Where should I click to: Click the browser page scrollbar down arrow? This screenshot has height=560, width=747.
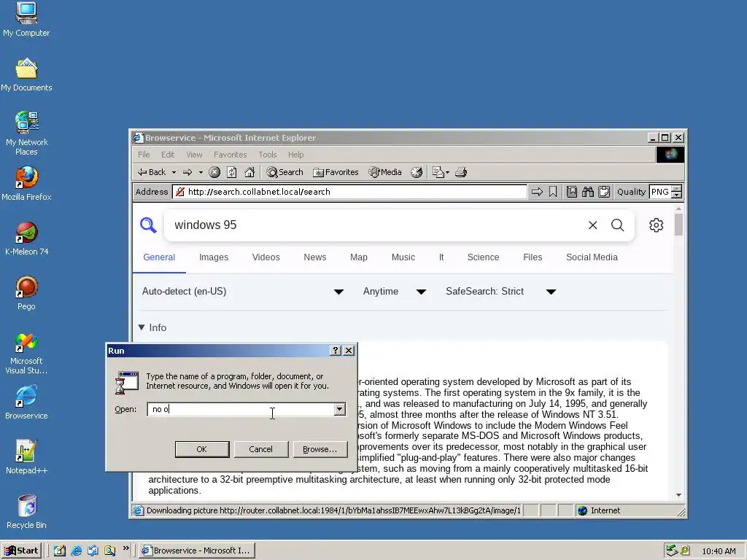(x=679, y=495)
